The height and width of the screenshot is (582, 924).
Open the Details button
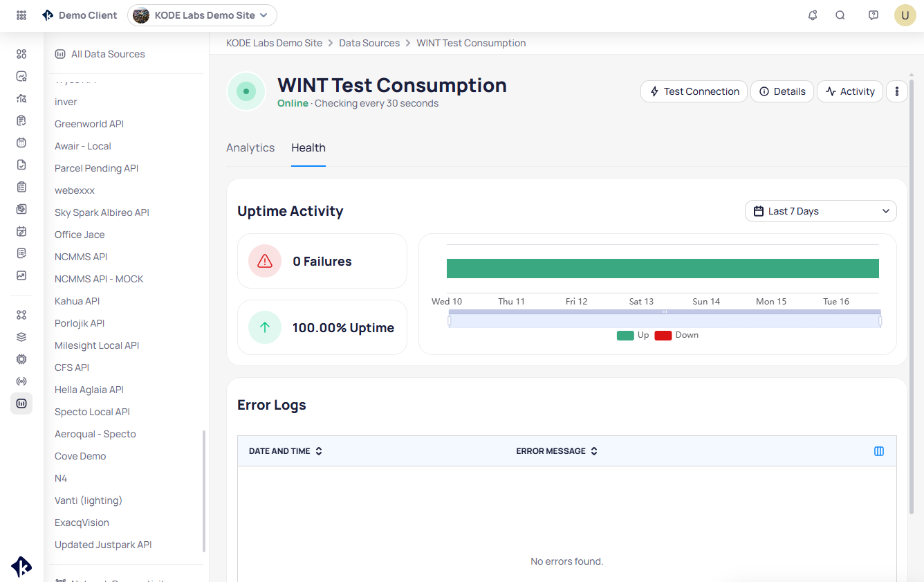coord(782,91)
